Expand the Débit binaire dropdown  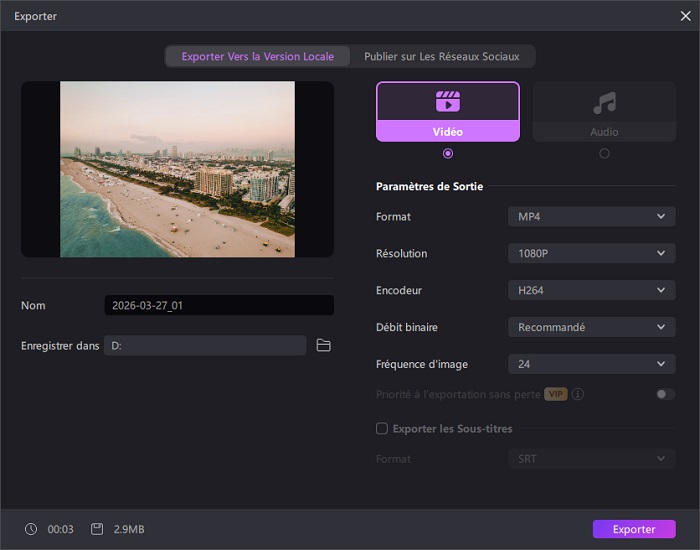pyautogui.click(x=591, y=327)
